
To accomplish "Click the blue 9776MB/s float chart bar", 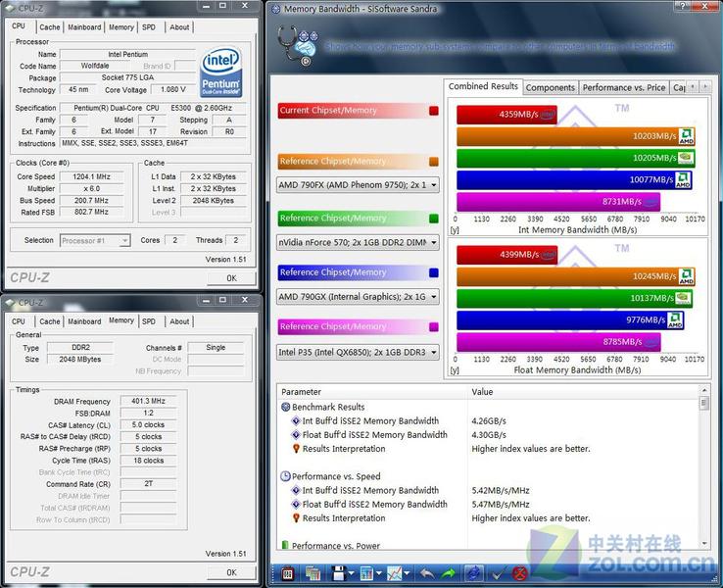I will [570, 319].
